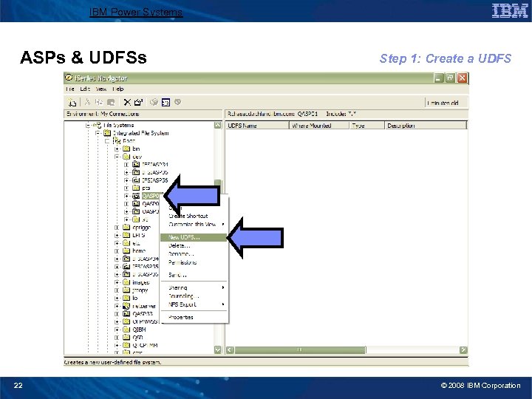Click the UDFS Name column header
The image size is (532, 399).
click(258, 126)
